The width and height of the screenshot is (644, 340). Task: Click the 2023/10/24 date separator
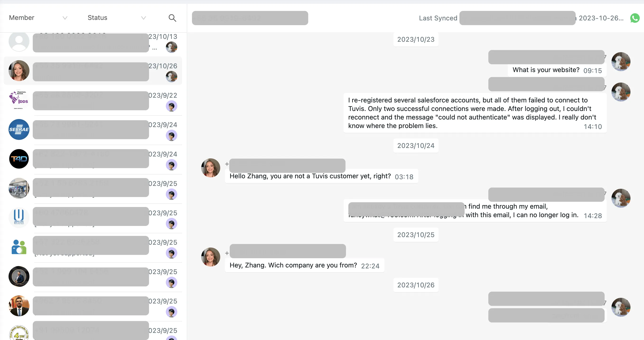[416, 146]
